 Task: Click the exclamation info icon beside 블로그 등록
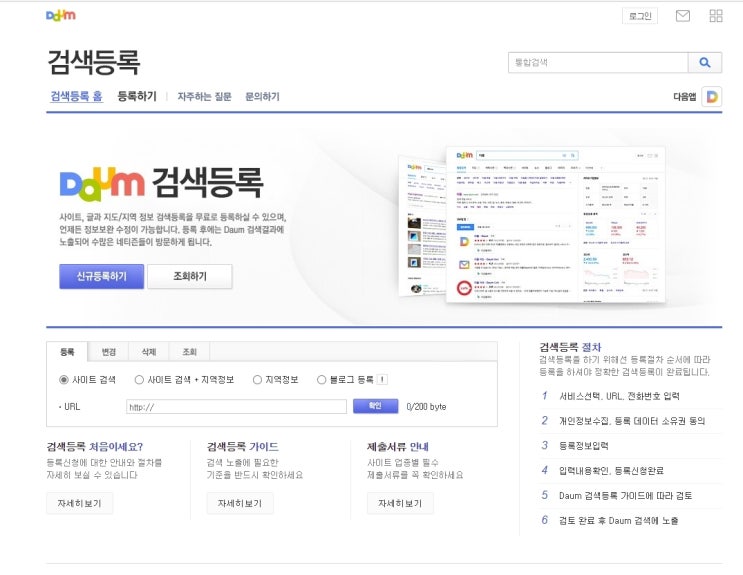pyautogui.click(x=382, y=379)
